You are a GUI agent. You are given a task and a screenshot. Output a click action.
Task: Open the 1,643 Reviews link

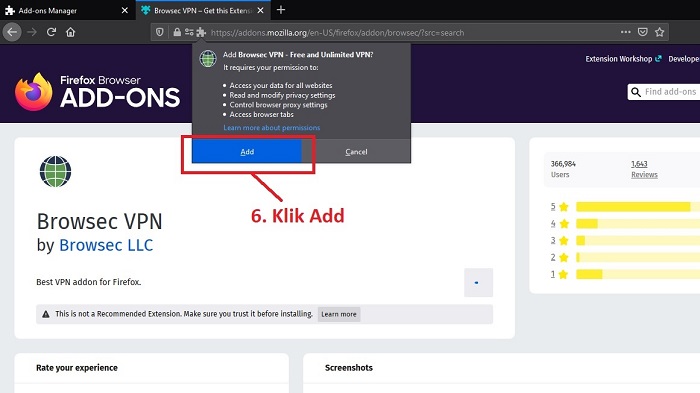(644, 169)
